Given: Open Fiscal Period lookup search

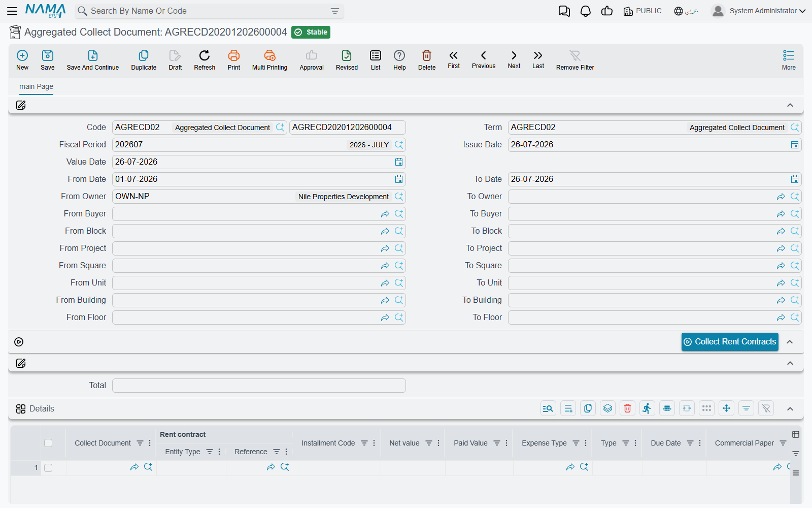Looking at the screenshot, I should [x=399, y=145].
